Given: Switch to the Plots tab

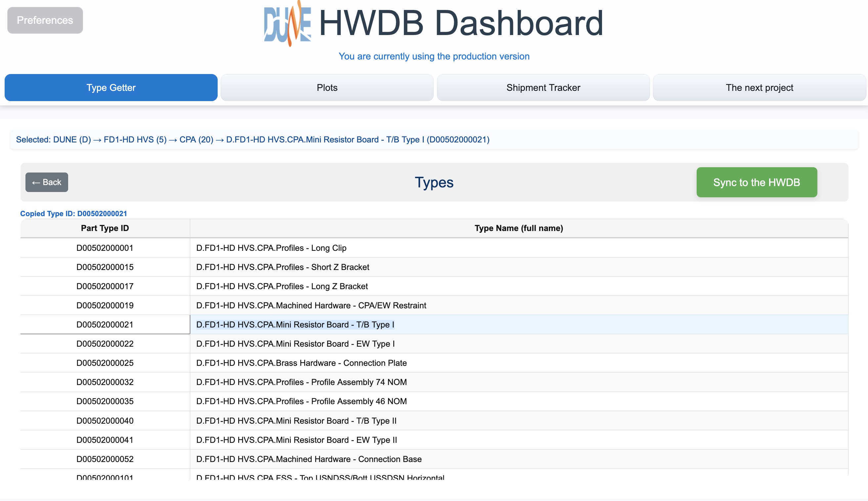Looking at the screenshot, I should [x=327, y=88].
